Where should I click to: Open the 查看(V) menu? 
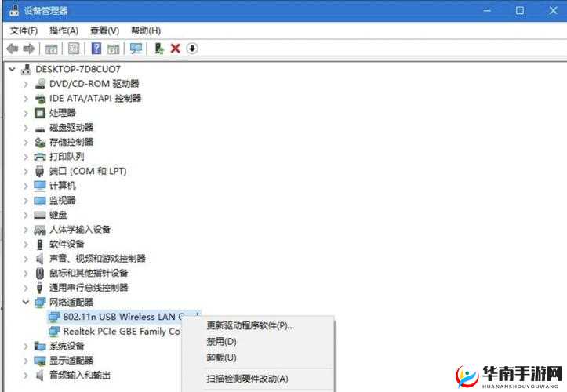104,31
